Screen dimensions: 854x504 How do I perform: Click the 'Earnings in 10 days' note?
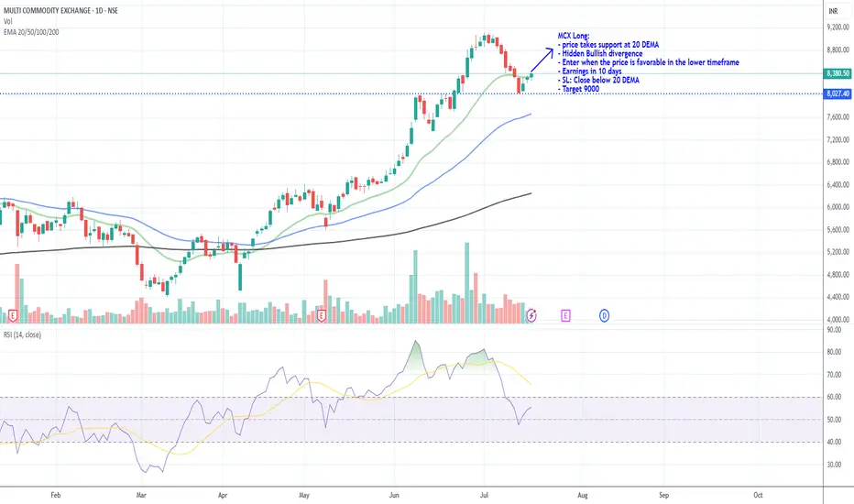click(x=592, y=71)
